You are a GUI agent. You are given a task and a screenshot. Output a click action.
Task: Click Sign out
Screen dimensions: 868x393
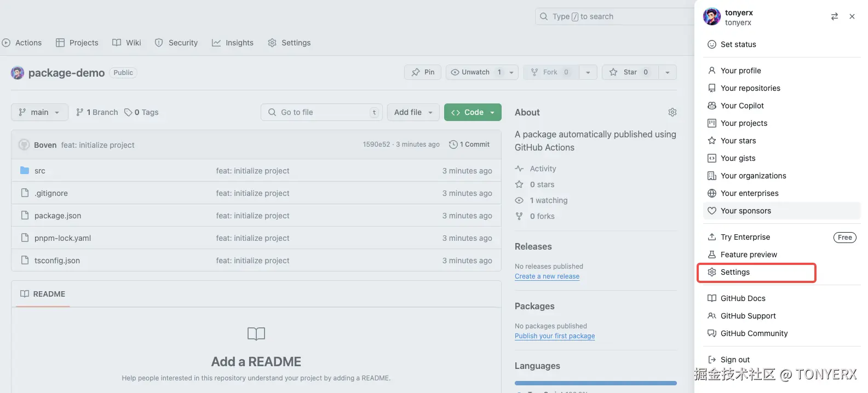point(781,360)
